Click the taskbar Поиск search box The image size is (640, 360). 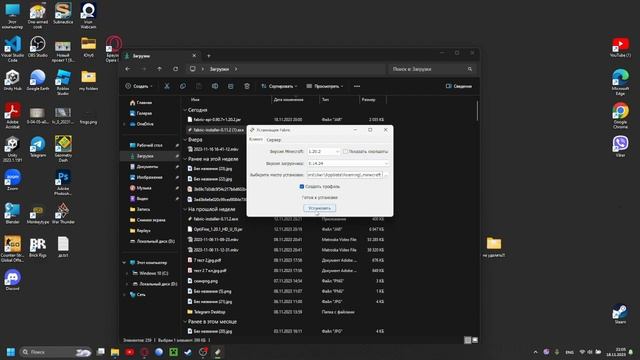[x=55, y=352]
